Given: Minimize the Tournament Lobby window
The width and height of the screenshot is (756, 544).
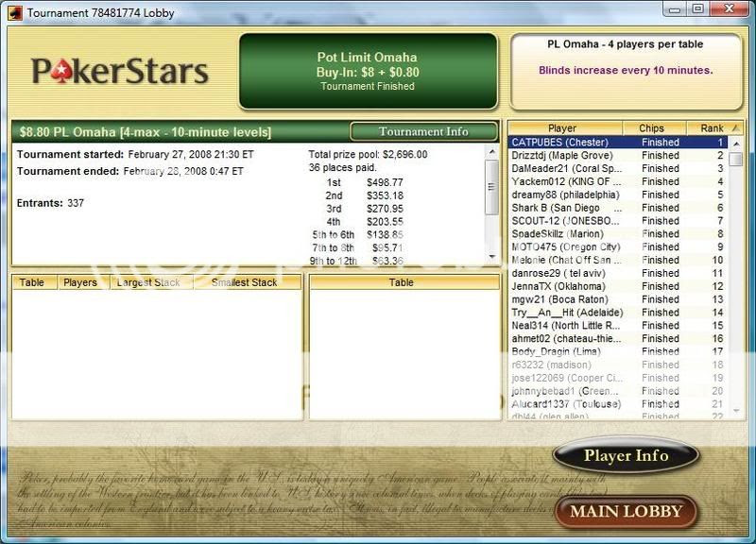Looking at the screenshot, I should click(675, 9).
